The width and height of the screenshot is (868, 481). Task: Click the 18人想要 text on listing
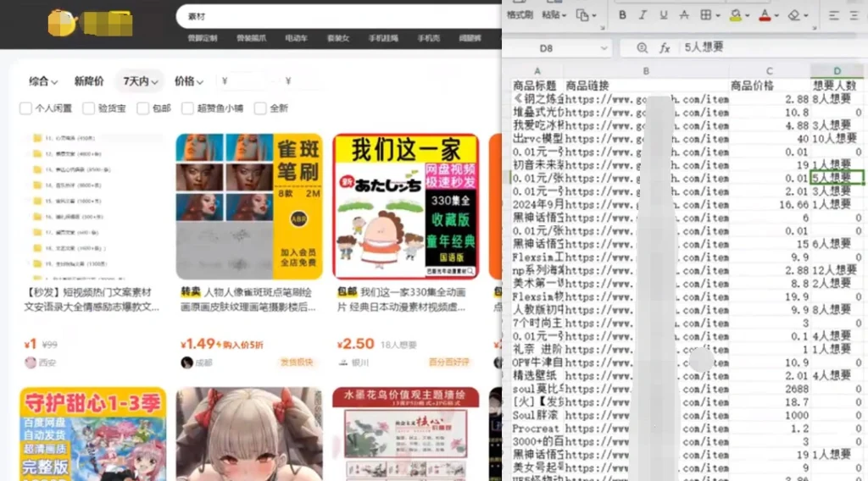coord(398,345)
